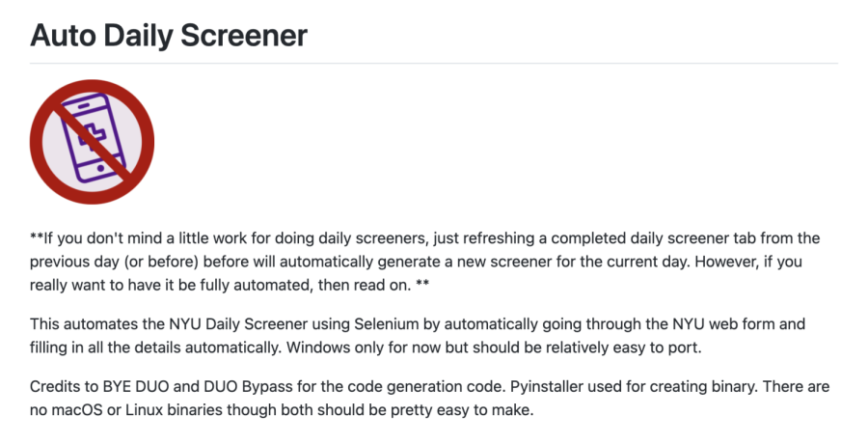Click the 'fully automated' phrase
Screen dimensions: 868x444
pos(254,285)
